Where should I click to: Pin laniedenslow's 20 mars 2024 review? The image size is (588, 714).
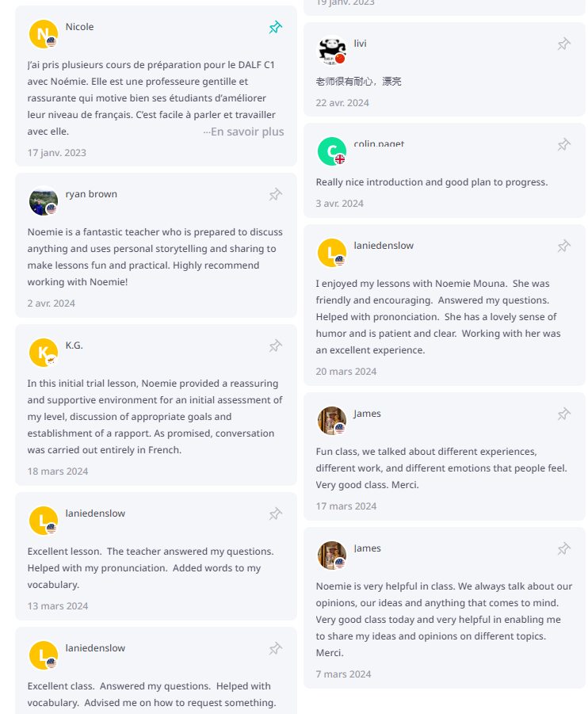[x=563, y=246]
